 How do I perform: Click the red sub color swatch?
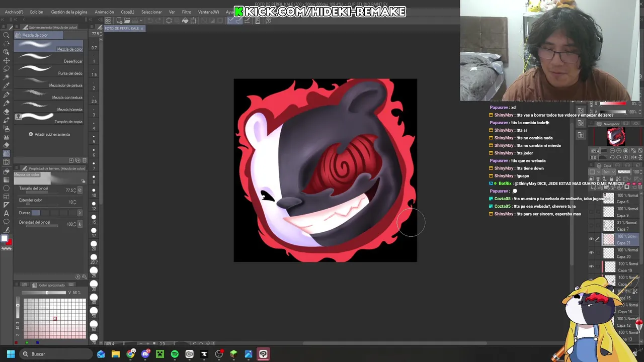pos(10,242)
